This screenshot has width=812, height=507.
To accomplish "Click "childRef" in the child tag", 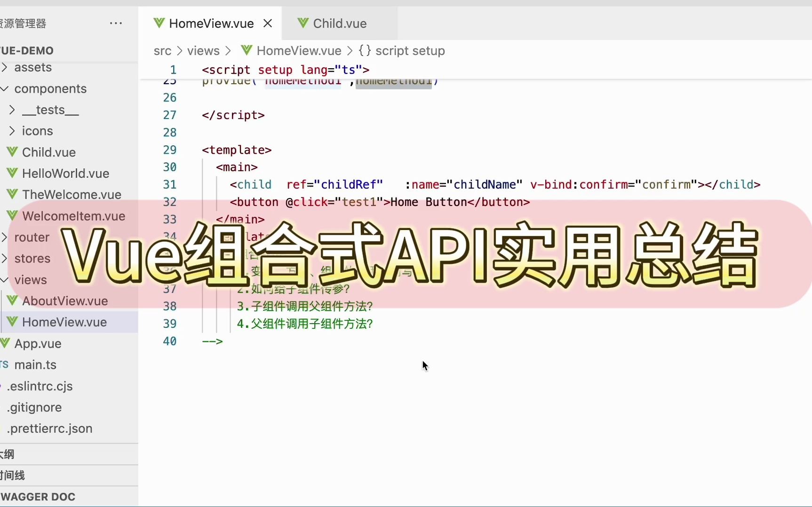I will coord(349,184).
